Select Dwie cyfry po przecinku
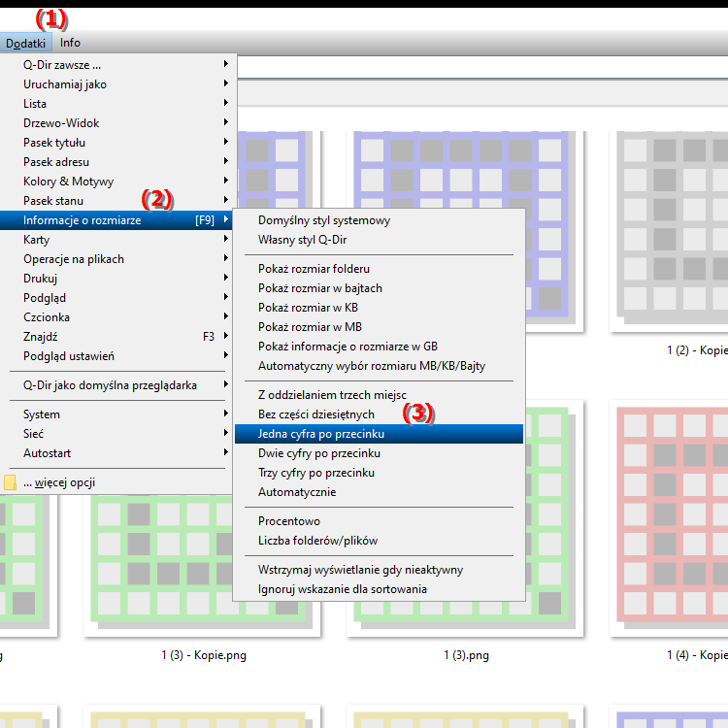Image resolution: width=728 pixels, height=728 pixels. point(379,453)
